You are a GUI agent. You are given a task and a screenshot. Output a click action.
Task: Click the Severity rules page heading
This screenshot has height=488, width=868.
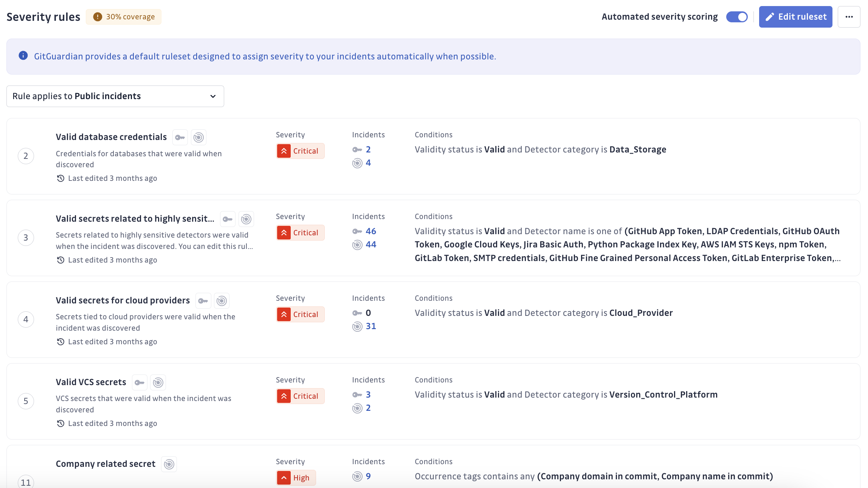(x=43, y=17)
